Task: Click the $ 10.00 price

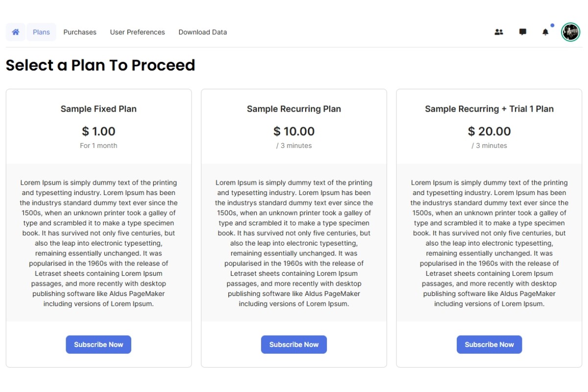Action: point(294,131)
